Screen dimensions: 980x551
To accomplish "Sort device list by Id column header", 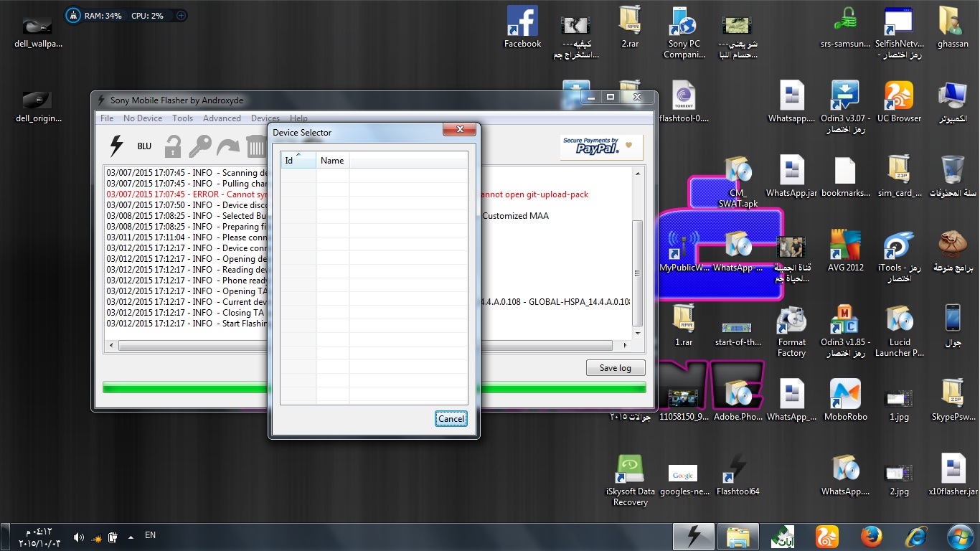I will point(298,161).
